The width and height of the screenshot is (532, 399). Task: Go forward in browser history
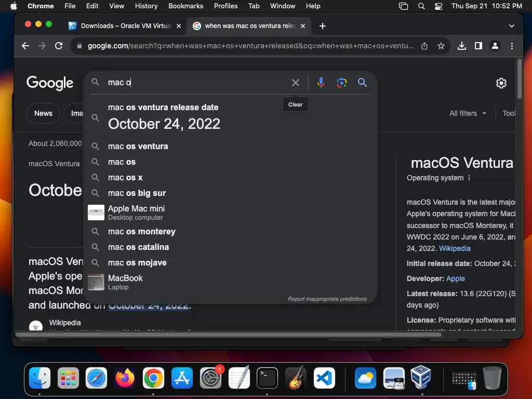[42, 46]
